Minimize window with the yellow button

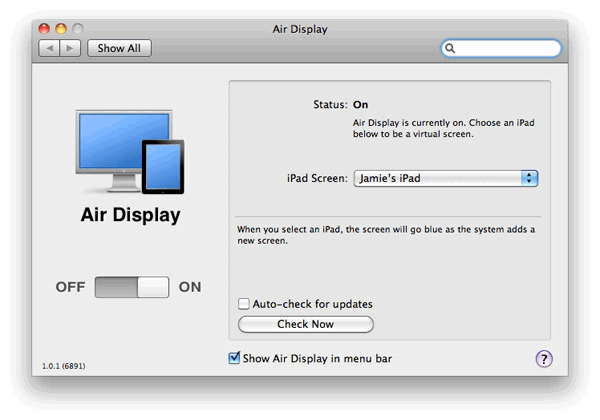coord(62,29)
